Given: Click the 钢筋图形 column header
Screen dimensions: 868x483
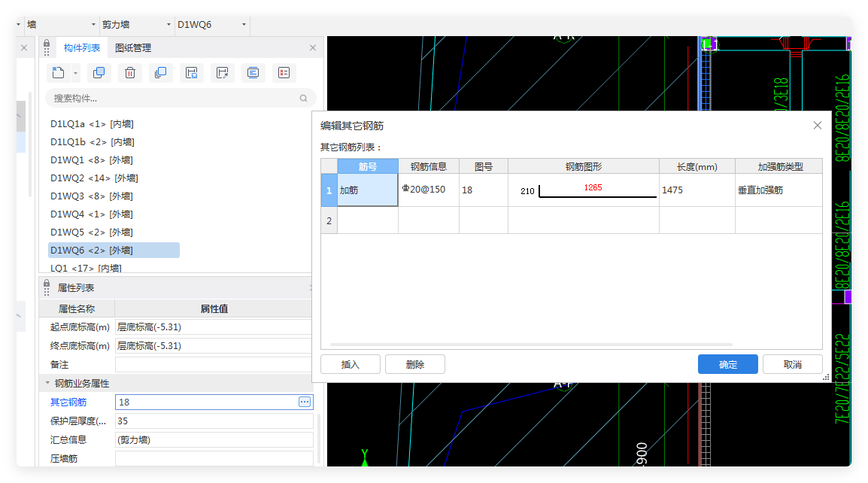Looking at the screenshot, I should click(x=584, y=166).
